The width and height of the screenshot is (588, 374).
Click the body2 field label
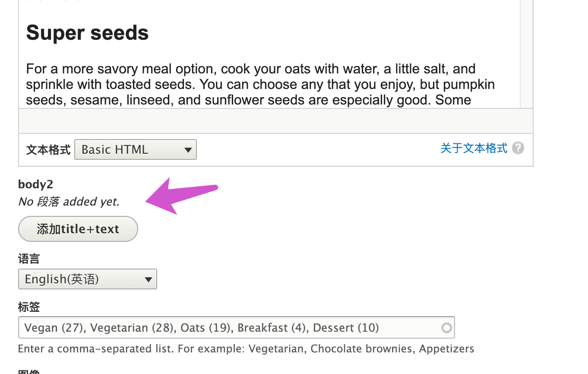point(36,184)
